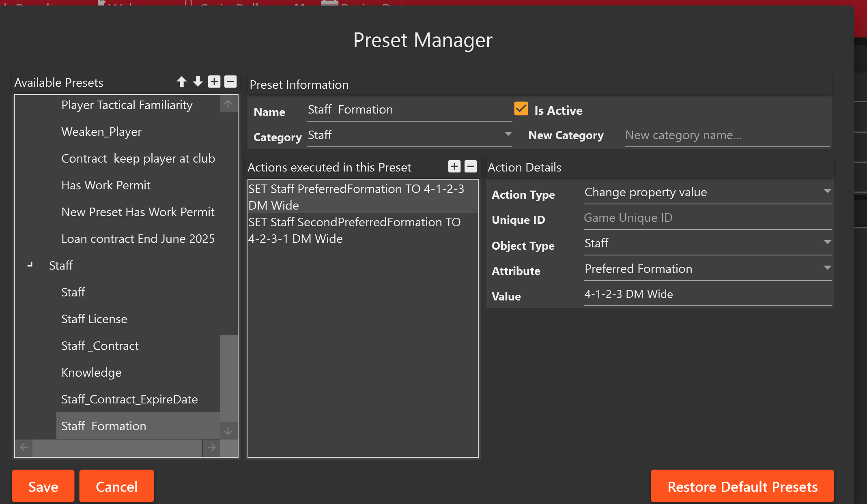
Task: Remove selected action from this preset
Action: click(x=471, y=166)
